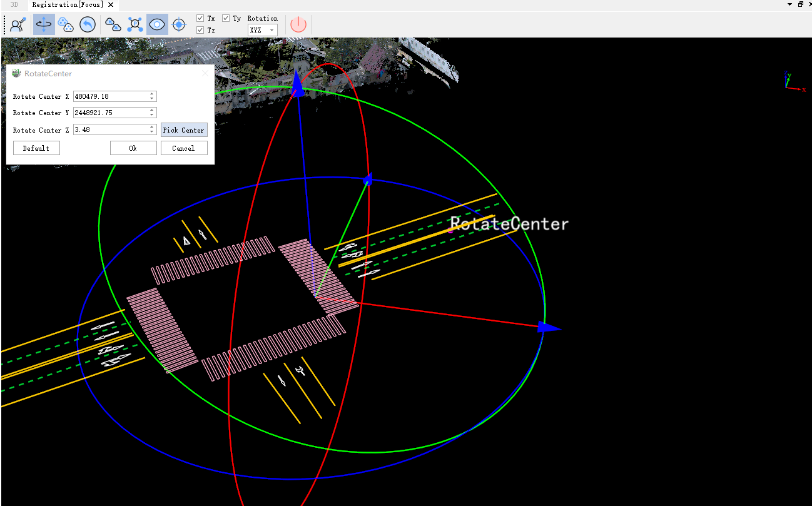This screenshot has width=812, height=506.
Task: Click the Default button in RotateCenter dialog
Action: tap(36, 148)
